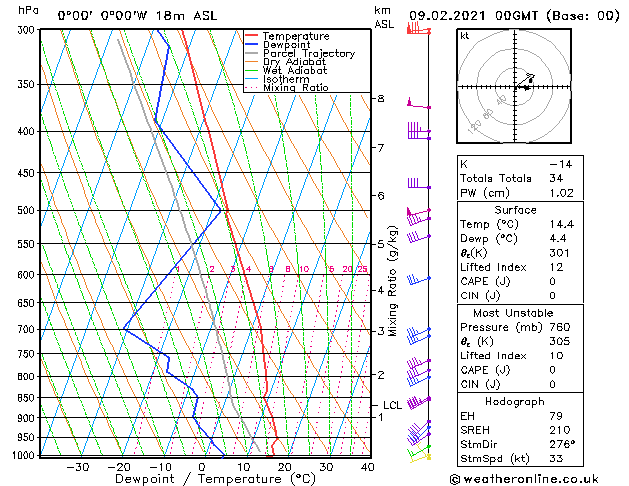Viewport: 629px width, 486px height.
Task: Click the magenta wind barb near 8 km
Action: (x=418, y=105)
